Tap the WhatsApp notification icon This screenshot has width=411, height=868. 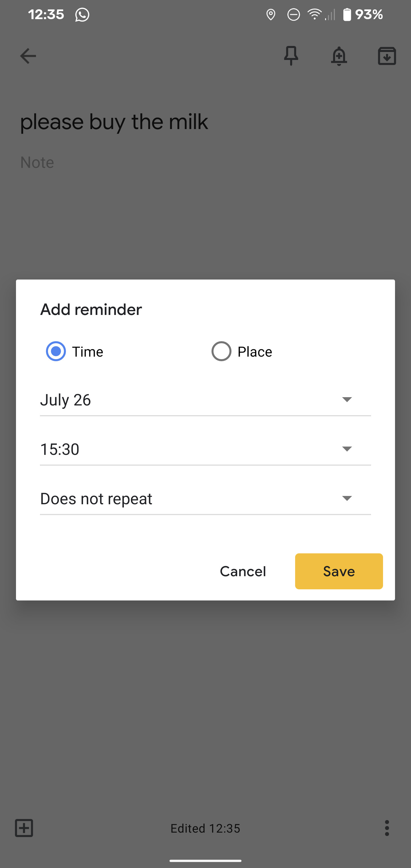click(x=82, y=15)
